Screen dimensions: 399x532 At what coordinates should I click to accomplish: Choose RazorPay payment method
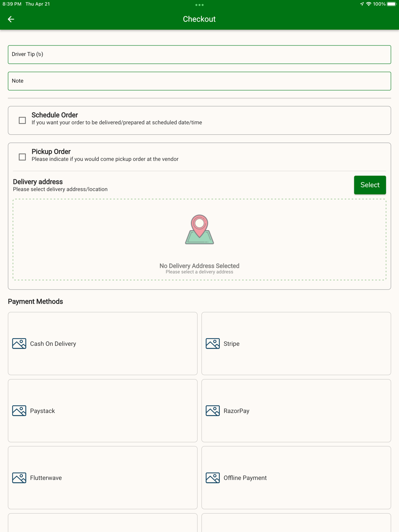[296, 411]
